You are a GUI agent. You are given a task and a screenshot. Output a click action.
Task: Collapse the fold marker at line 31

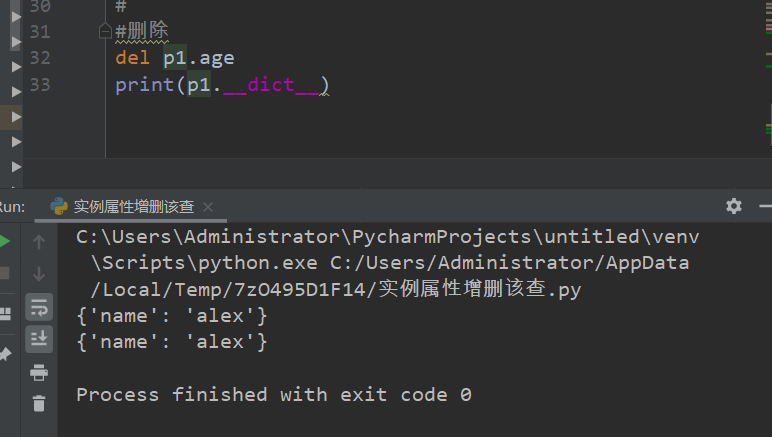[x=105, y=31]
